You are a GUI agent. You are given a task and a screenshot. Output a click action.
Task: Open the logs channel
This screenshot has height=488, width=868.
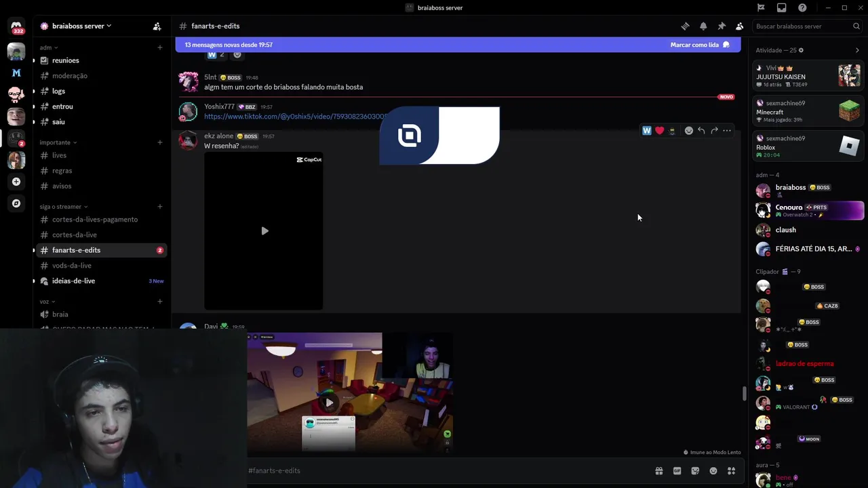point(102,91)
